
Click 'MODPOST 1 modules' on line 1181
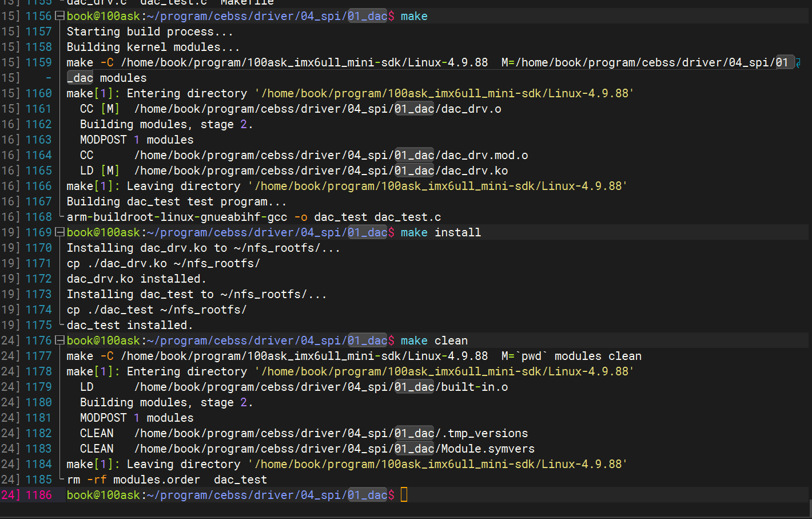coord(137,418)
